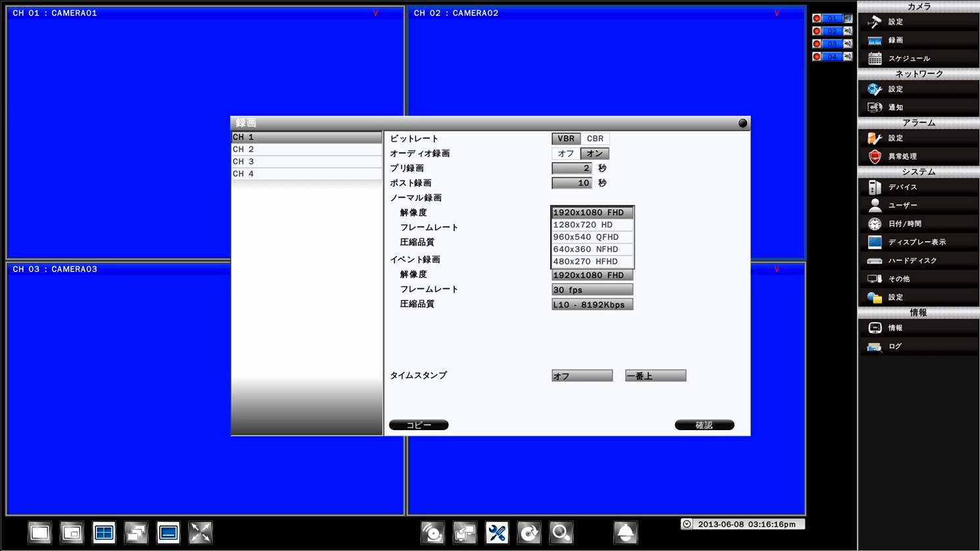Screen dimensions: 980x551
Task: Open the timestamp position 一番上 dropdown
Action: 655,375
